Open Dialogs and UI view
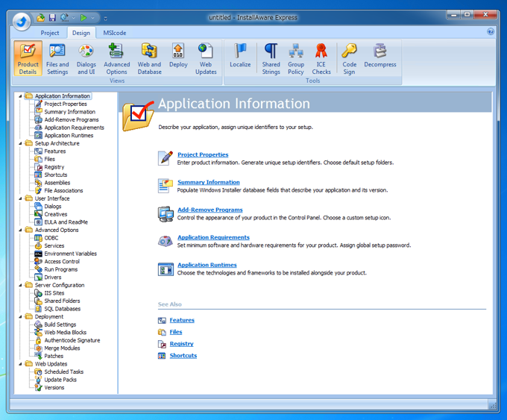507x420 pixels. coord(86,59)
